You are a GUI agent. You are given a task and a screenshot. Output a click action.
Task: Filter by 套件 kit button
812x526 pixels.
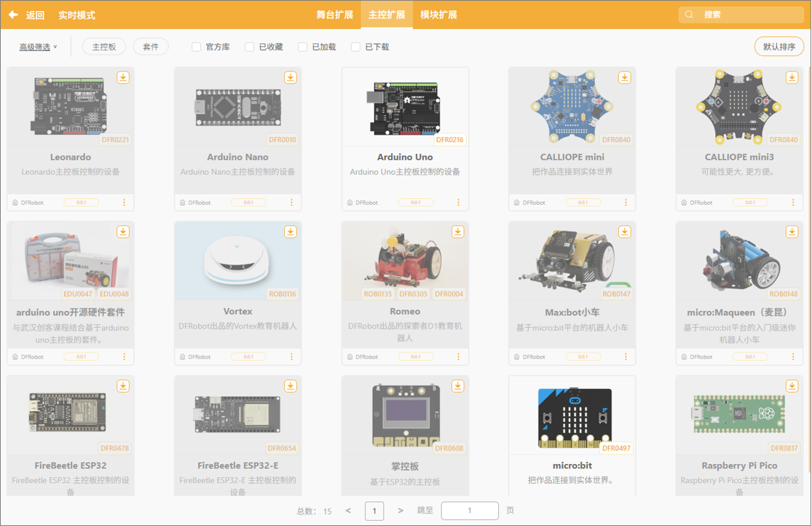pyautogui.click(x=151, y=47)
